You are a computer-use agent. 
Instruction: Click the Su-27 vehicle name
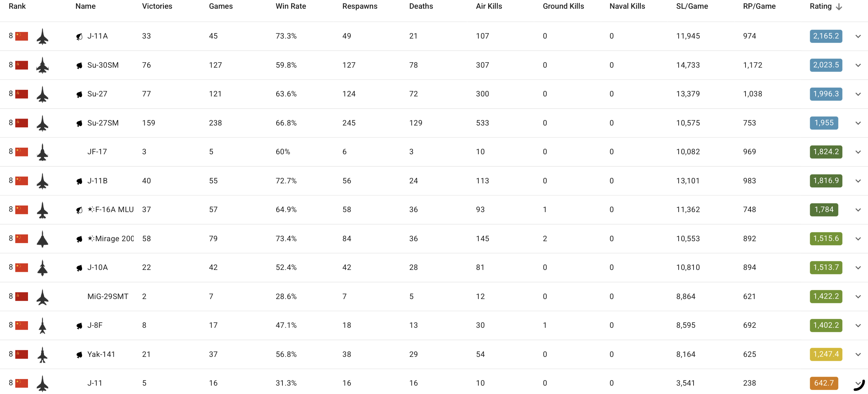97,94
